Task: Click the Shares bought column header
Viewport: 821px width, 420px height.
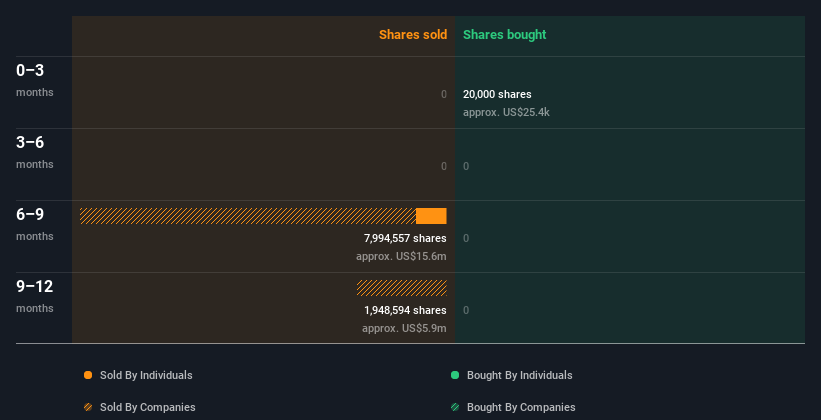Action: click(x=504, y=35)
